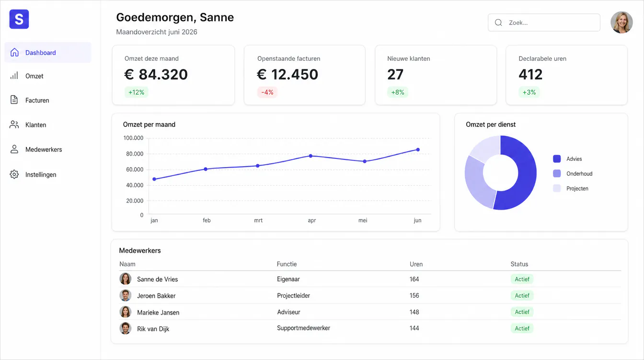Click the Functie column header
This screenshot has width=644, height=360.
[287, 264]
